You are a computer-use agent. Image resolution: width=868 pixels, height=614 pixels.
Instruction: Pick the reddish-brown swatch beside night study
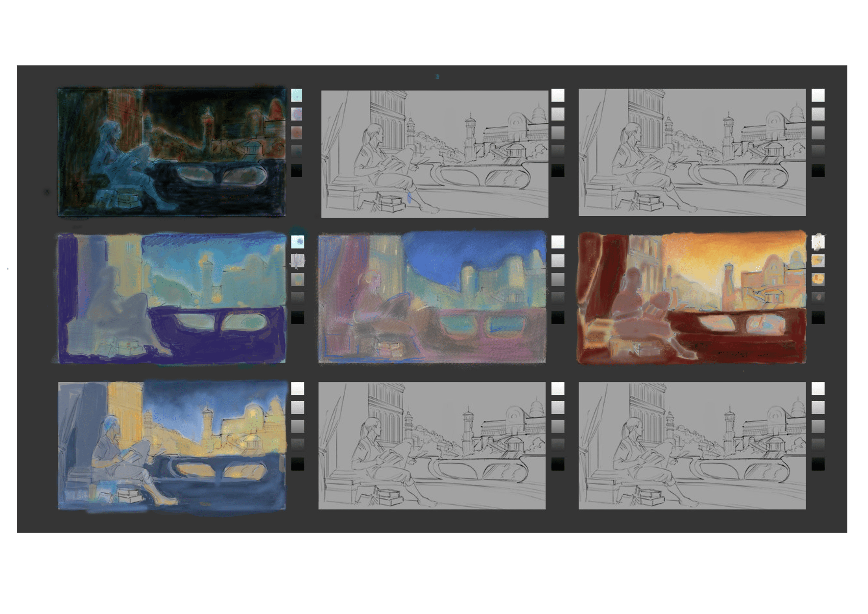pos(297,132)
